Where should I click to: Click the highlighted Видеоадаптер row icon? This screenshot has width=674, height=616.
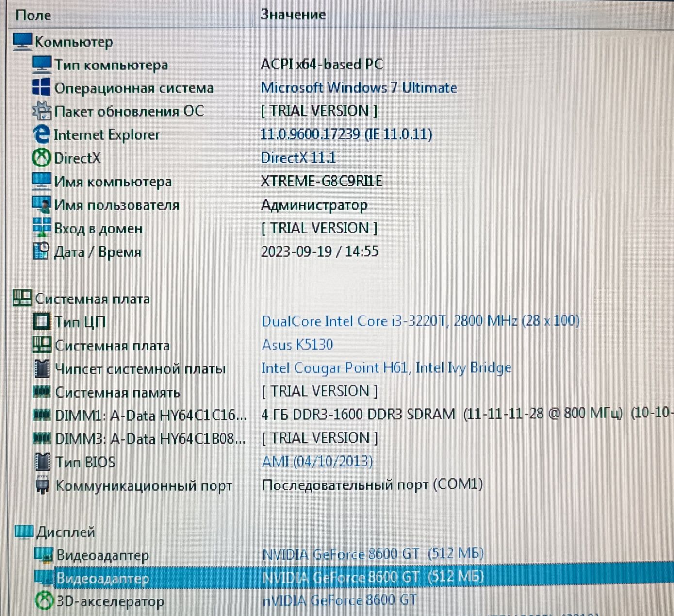tap(44, 578)
